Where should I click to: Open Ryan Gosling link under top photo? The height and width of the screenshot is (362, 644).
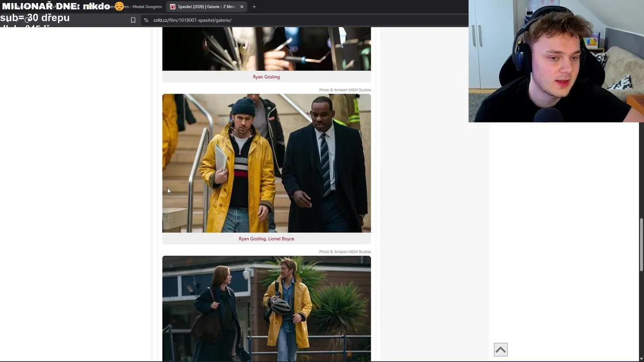(266, 77)
